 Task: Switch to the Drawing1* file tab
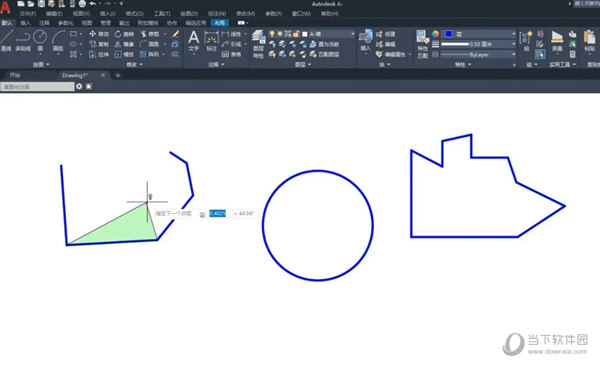point(75,75)
